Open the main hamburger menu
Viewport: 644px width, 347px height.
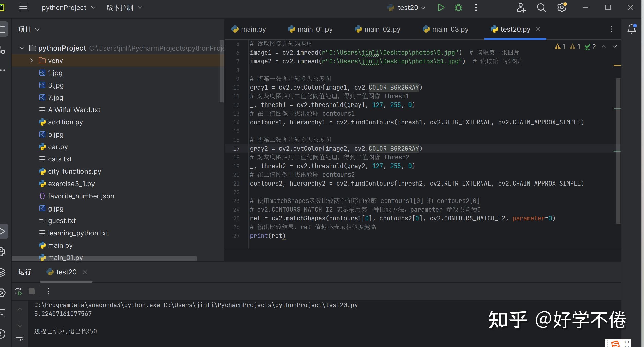(x=23, y=8)
